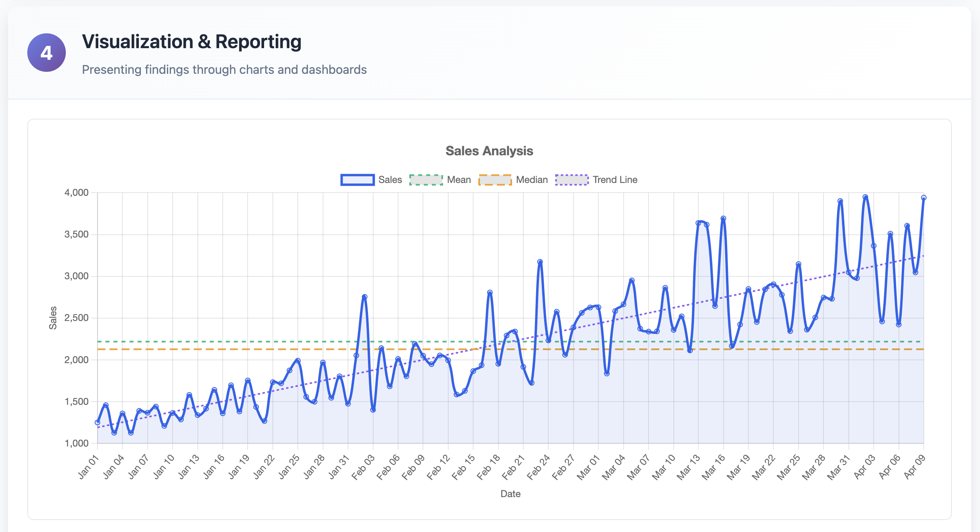
Task: Click the Sales Analysis chart title
Action: tap(490, 151)
